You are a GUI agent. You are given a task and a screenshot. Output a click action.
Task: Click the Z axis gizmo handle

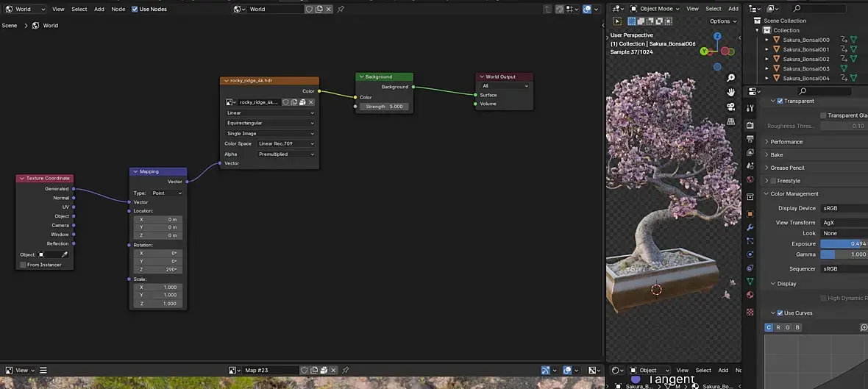[x=717, y=36]
